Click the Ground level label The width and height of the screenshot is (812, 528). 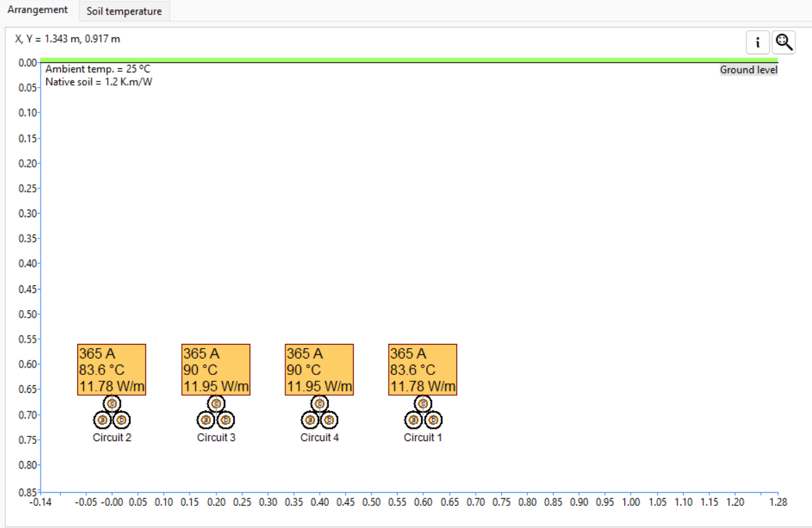(x=748, y=70)
